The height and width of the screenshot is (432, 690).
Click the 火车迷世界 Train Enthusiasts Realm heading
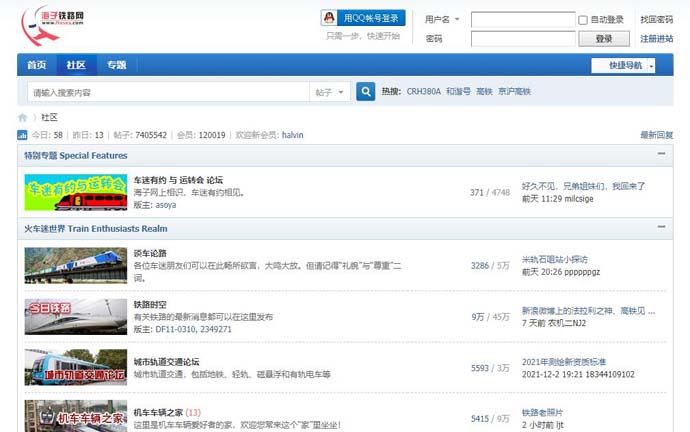(95, 229)
